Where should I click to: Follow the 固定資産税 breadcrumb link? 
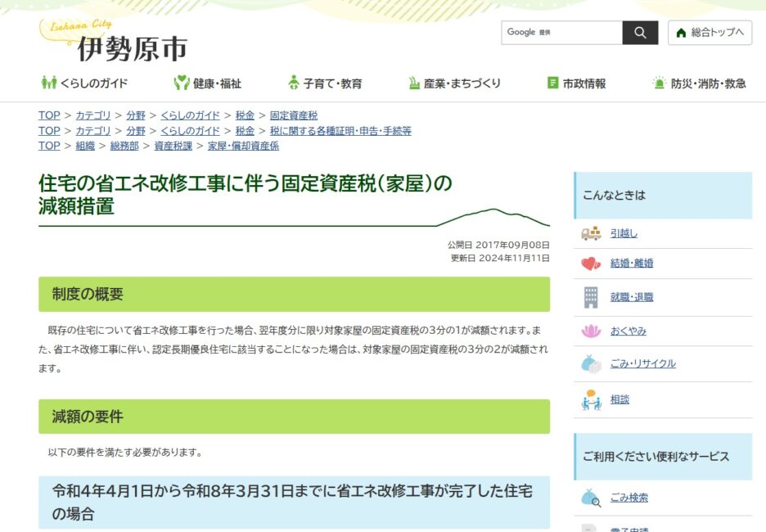(x=294, y=115)
